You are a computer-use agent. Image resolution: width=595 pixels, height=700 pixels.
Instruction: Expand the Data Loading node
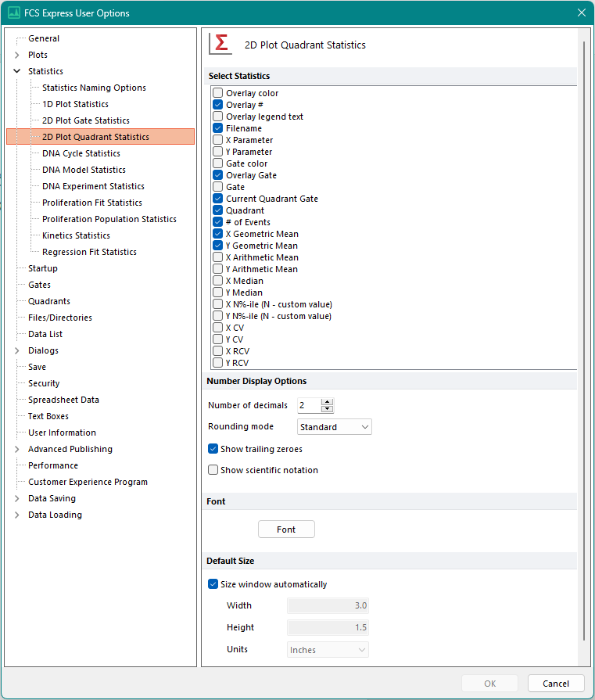pos(17,515)
